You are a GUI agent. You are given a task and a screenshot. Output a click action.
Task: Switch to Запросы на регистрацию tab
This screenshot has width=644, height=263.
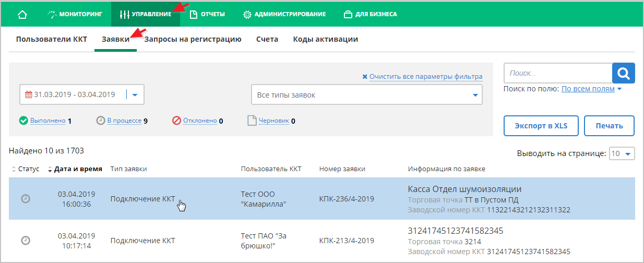coord(193,39)
